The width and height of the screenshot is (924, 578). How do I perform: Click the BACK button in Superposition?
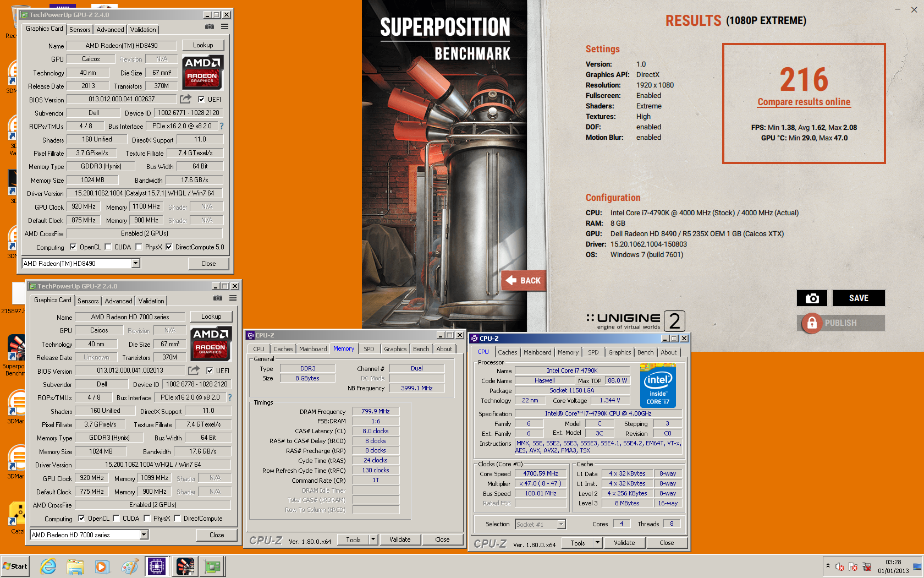pos(524,280)
